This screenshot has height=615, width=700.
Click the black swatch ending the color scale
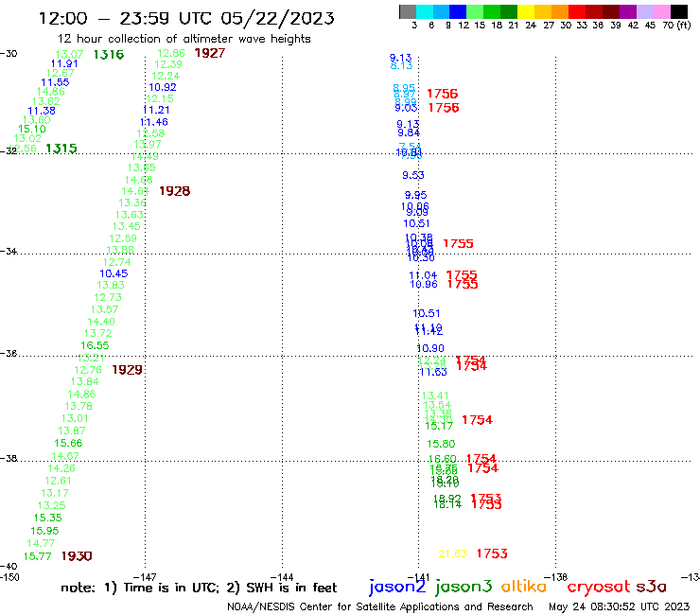(679, 11)
